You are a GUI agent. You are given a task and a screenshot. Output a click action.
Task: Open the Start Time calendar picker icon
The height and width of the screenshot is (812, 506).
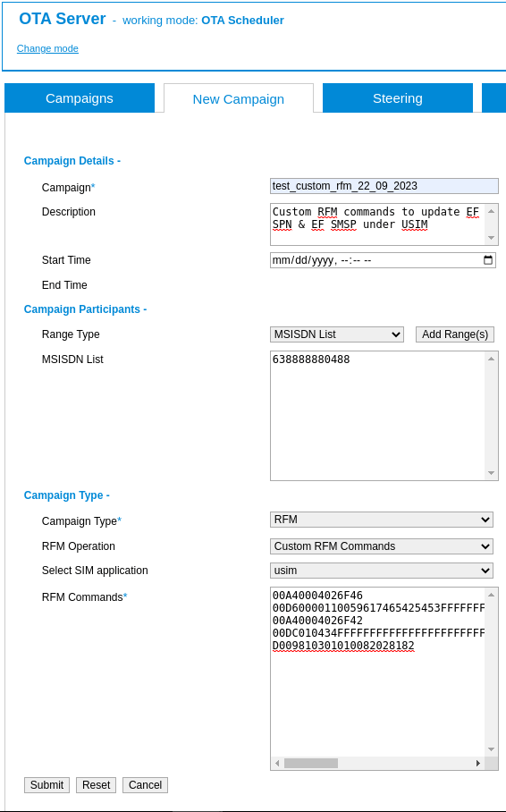click(488, 260)
